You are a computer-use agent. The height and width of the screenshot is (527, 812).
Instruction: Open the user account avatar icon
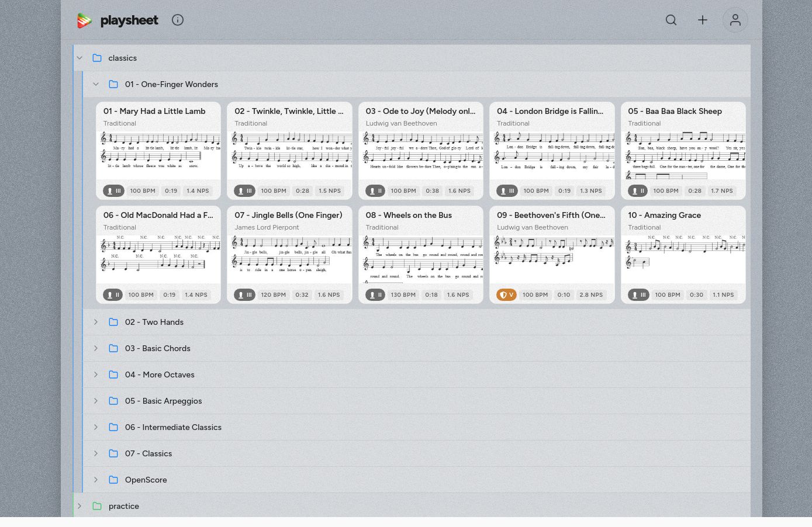[x=735, y=20]
